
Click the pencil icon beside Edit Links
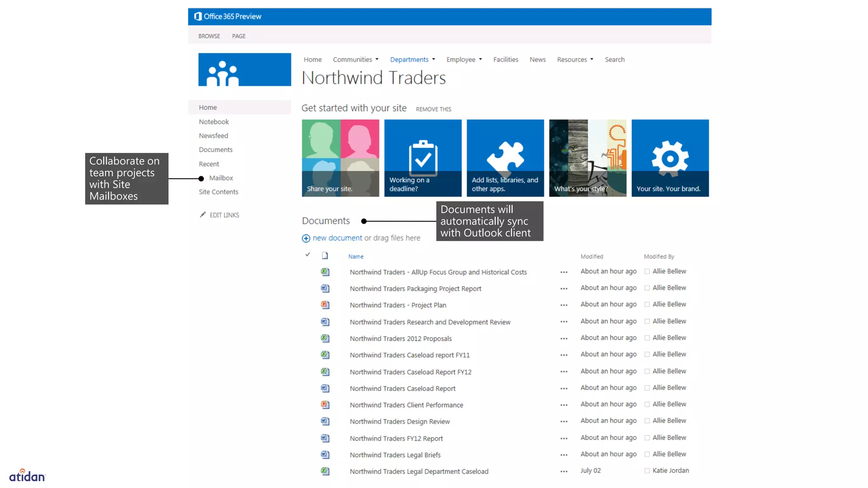(203, 215)
